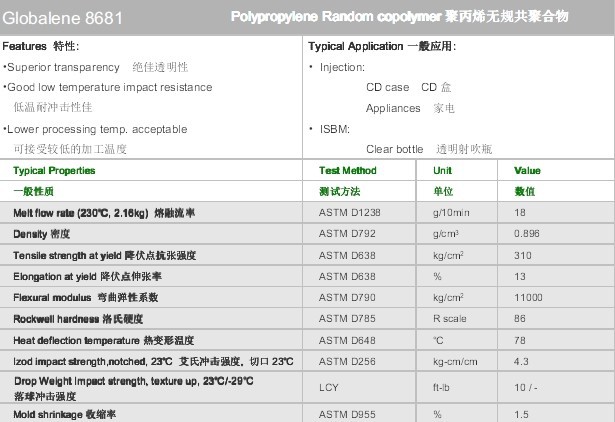615x422 pixels.
Task: Click the '数值' Chinese header cell
Action: (x=525, y=191)
